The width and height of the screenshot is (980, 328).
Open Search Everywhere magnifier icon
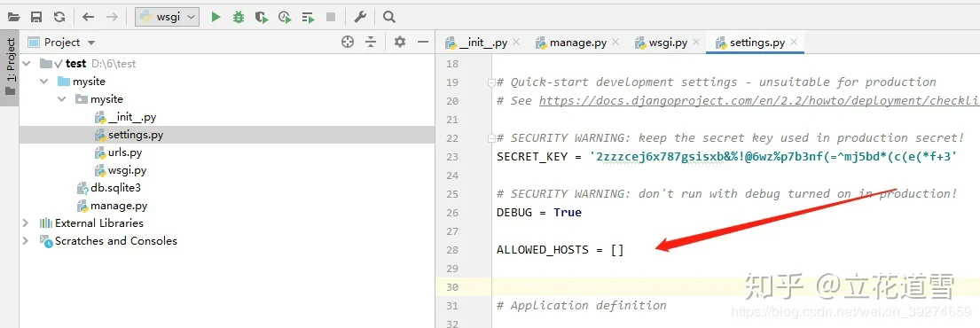pyautogui.click(x=389, y=17)
